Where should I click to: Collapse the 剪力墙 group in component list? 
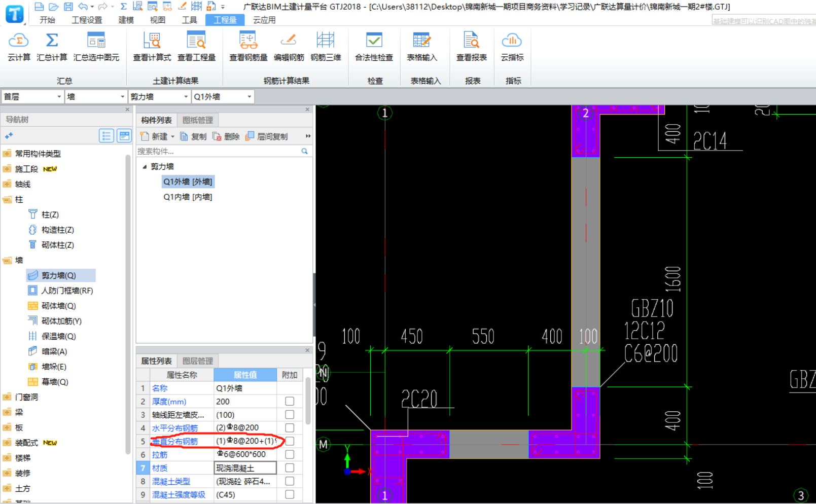tap(145, 166)
